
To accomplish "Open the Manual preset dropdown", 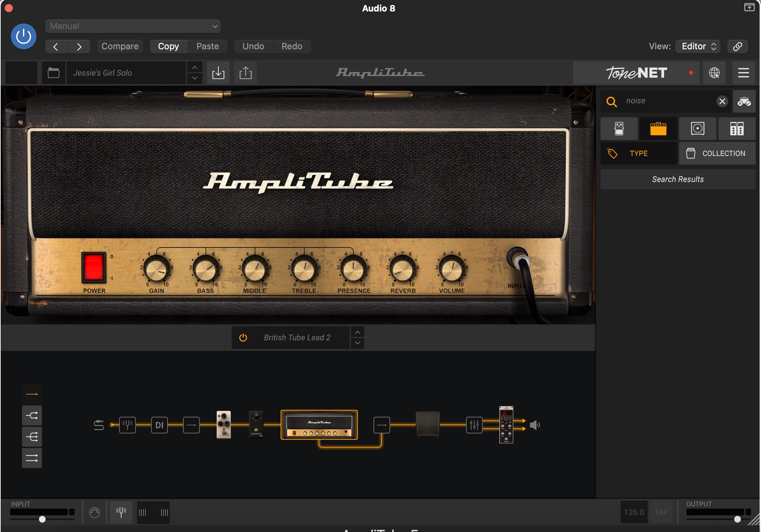I will point(133,26).
